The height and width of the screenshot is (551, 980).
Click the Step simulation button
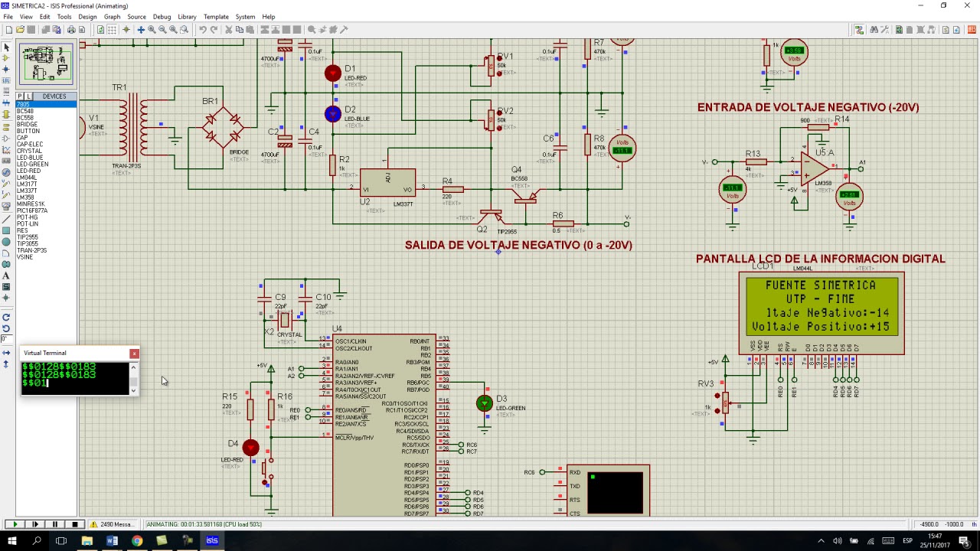[34, 524]
